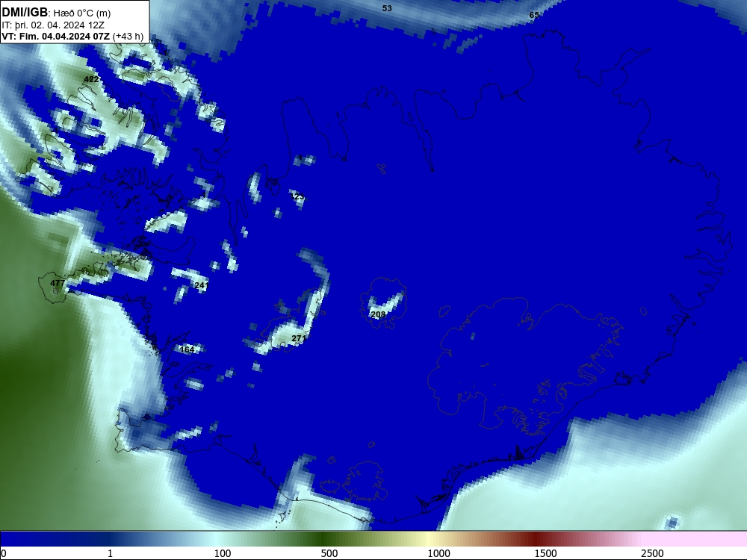The height and width of the screenshot is (560, 747).
Task: Click the map value label 271
Action: 298,338
